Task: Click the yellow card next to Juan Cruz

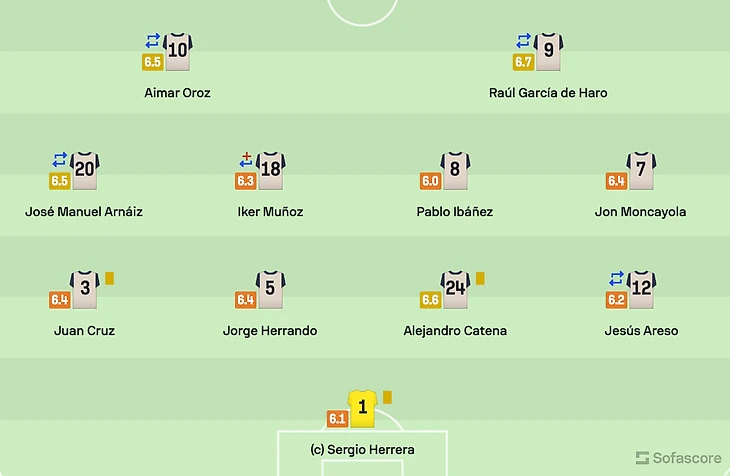Action: [110, 279]
